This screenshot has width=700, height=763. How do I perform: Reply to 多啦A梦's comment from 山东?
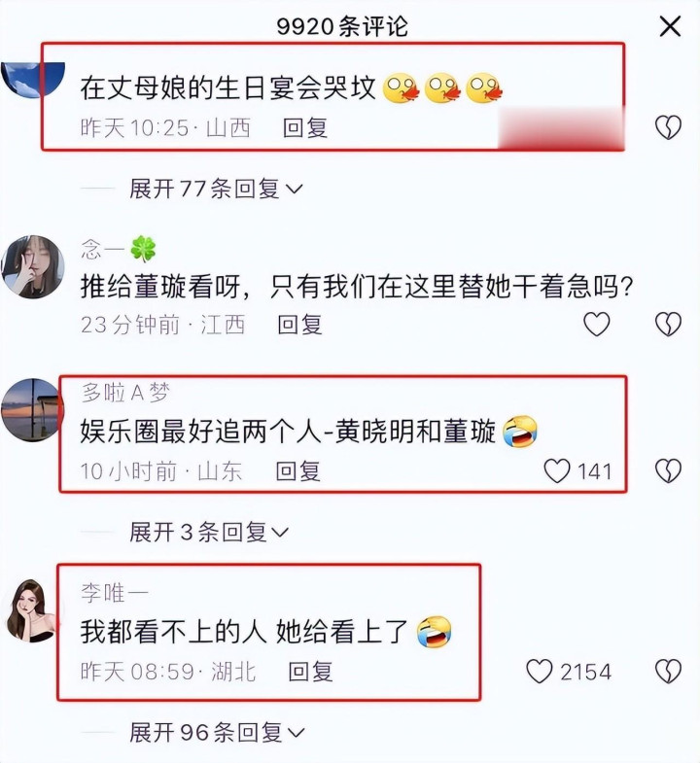(x=298, y=471)
